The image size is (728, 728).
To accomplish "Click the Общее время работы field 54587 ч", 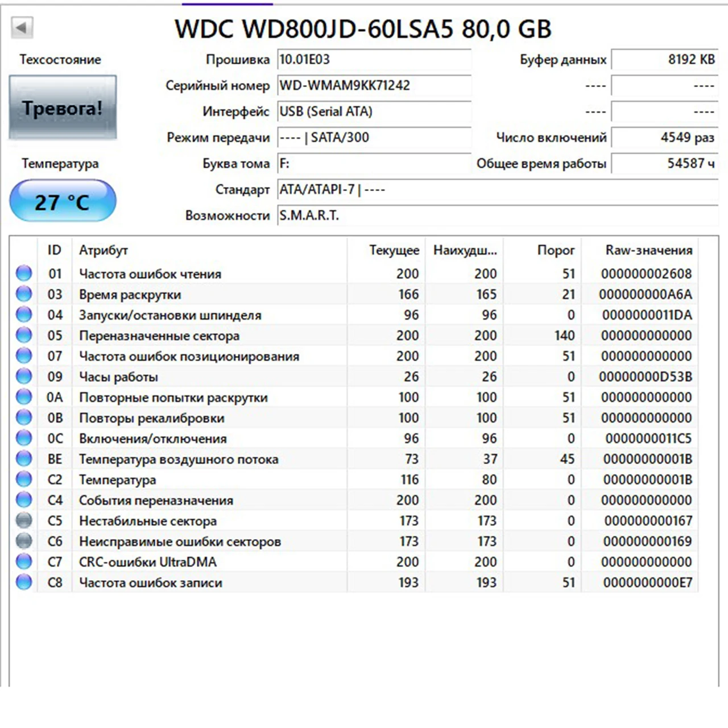I will (x=664, y=164).
